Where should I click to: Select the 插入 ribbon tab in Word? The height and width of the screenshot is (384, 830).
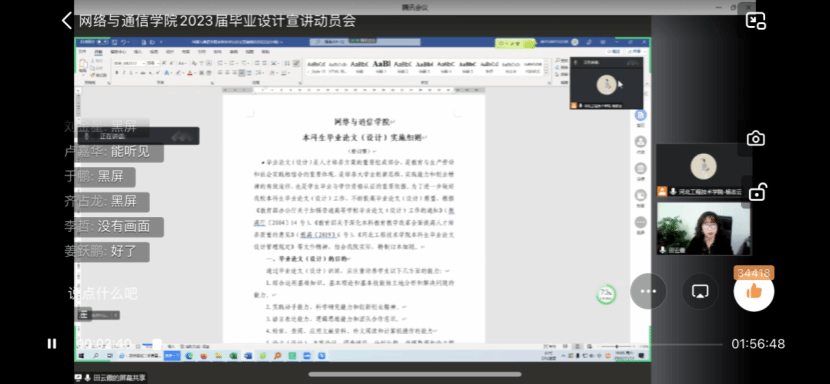138,52
